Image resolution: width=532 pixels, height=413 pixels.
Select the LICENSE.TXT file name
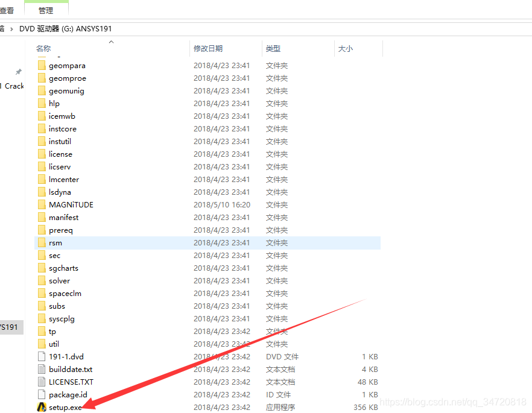[71, 382]
